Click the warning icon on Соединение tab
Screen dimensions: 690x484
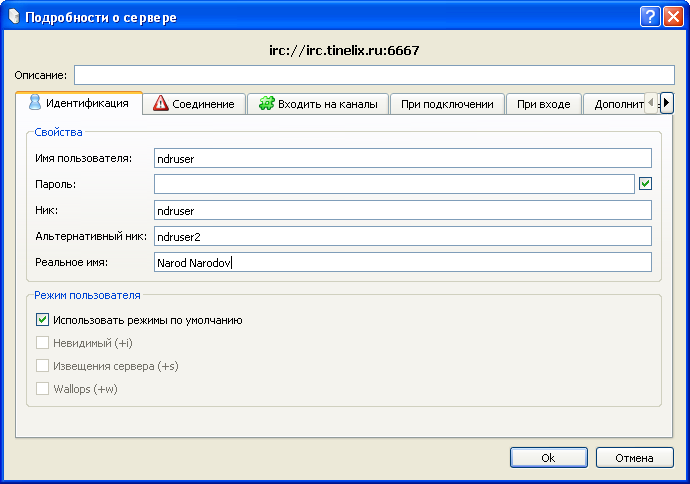(160, 104)
